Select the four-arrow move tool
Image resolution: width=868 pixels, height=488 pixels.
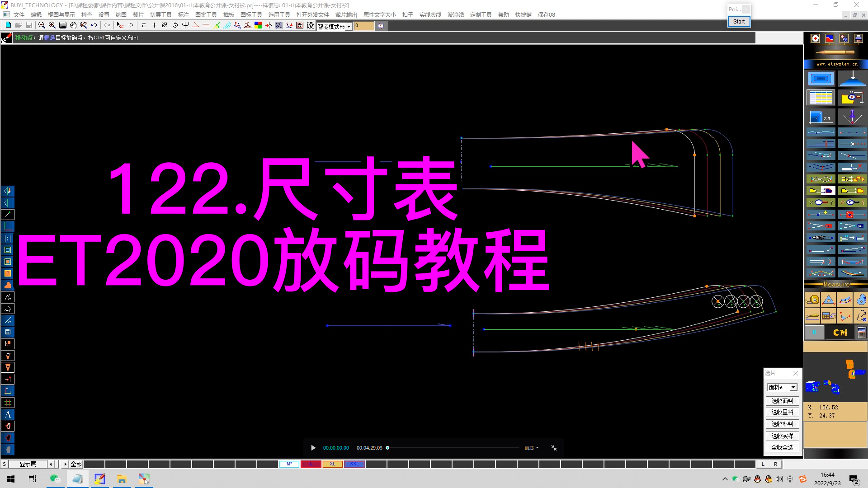[x=131, y=25]
